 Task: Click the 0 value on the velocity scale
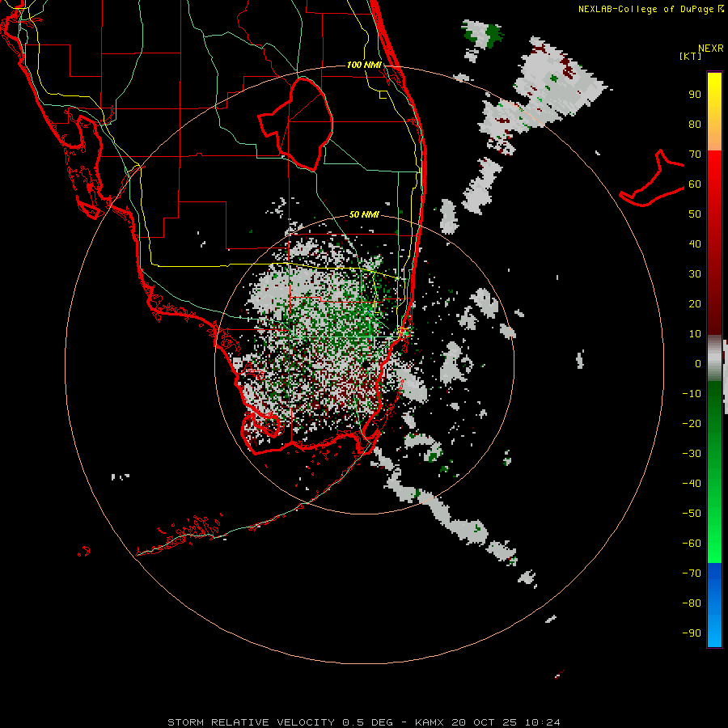(x=698, y=363)
